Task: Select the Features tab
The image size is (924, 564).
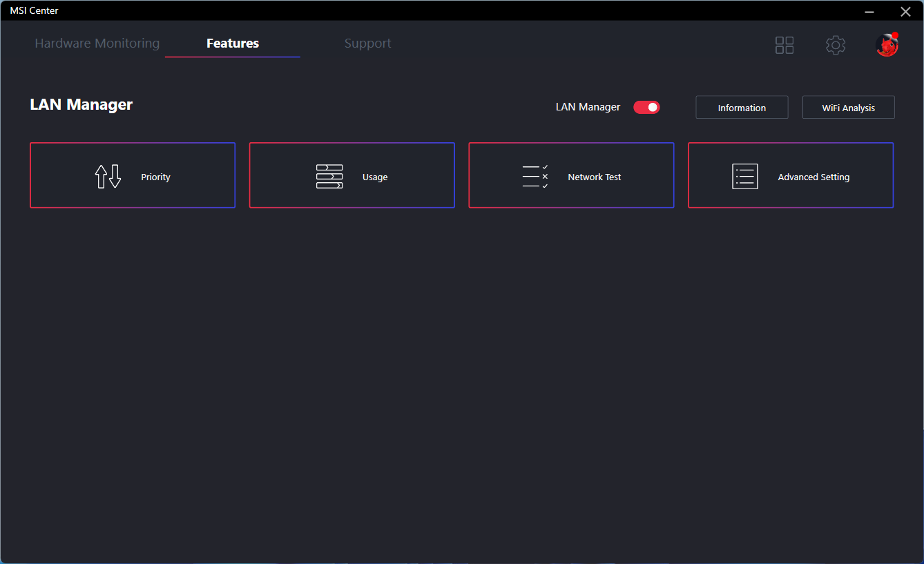Action: coord(233,43)
